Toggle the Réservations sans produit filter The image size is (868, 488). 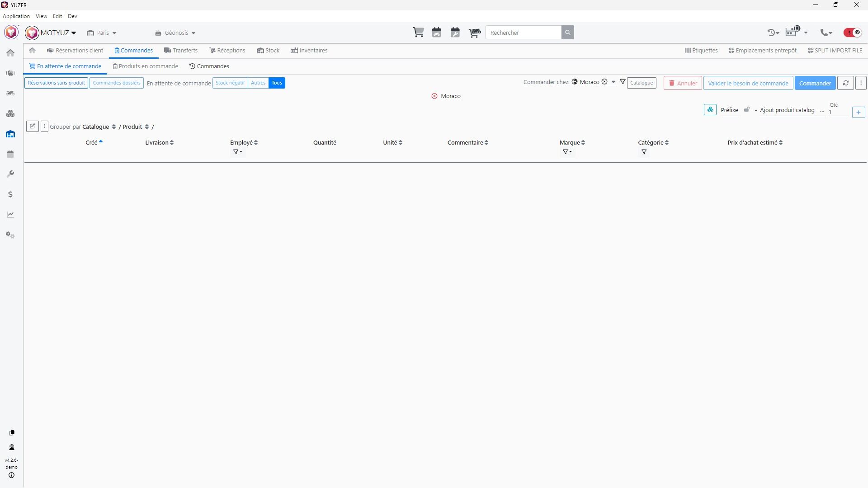57,83
